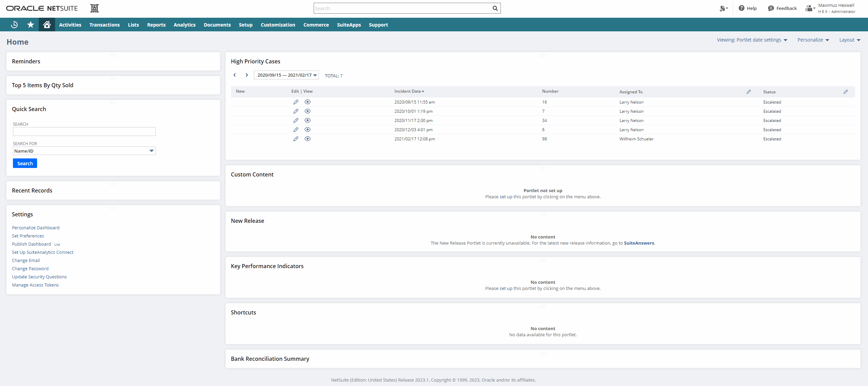Open the SuiteApps menu
This screenshot has width=868, height=386.
click(349, 25)
